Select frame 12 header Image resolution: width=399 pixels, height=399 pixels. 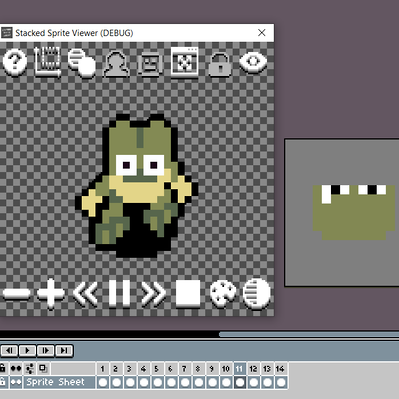click(x=253, y=369)
